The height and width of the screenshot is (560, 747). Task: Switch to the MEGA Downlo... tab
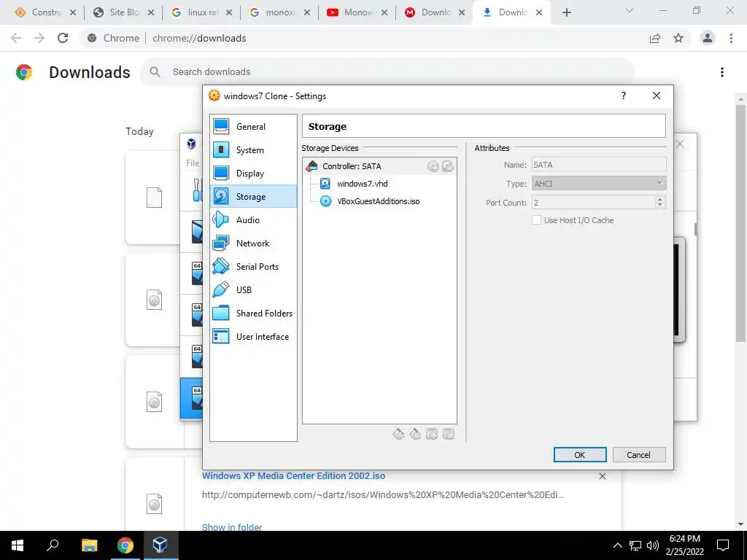click(435, 12)
